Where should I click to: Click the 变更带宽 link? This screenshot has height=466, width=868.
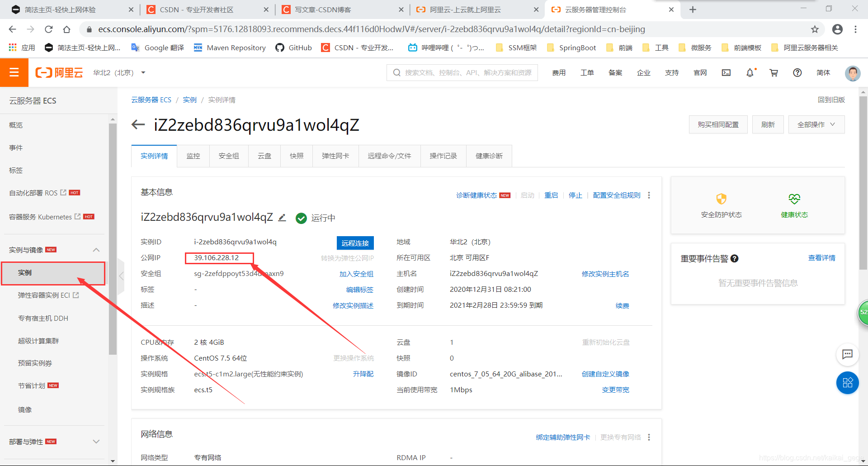click(616, 390)
